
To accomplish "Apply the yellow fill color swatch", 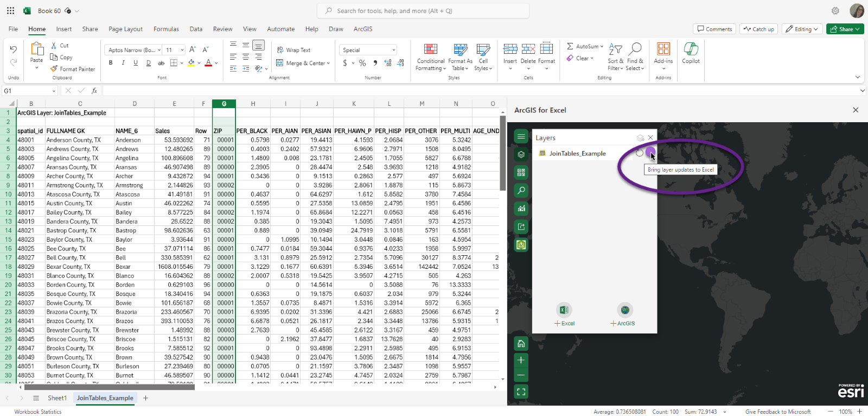I will [191, 63].
